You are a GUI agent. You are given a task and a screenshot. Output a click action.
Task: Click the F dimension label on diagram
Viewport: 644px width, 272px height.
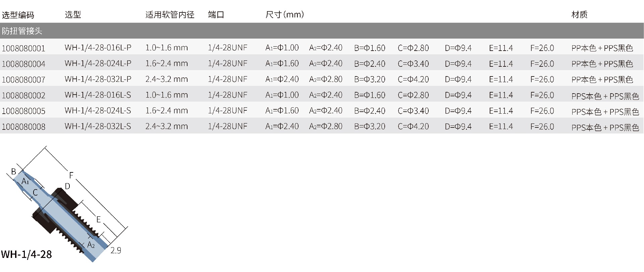click(71, 175)
